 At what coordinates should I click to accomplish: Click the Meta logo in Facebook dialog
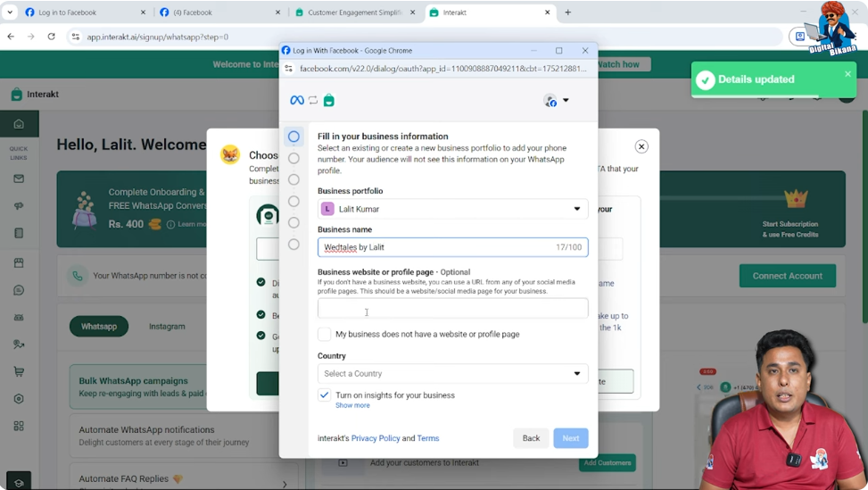pyautogui.click(x=297, y=100)
